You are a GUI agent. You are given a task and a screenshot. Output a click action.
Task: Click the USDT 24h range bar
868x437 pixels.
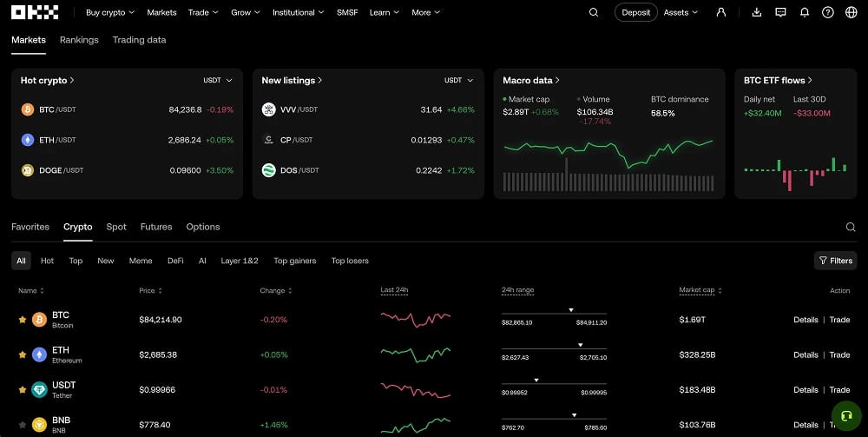[554, 383]
